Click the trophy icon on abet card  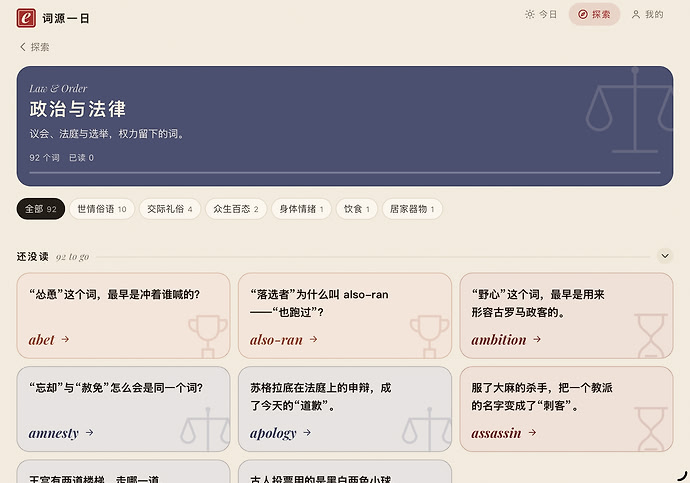click(x=208, y=336)
